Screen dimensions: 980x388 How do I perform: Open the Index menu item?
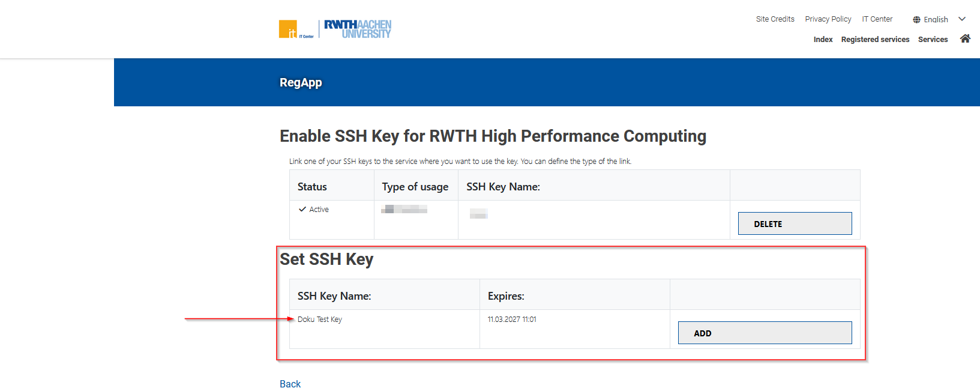point(823,40)
